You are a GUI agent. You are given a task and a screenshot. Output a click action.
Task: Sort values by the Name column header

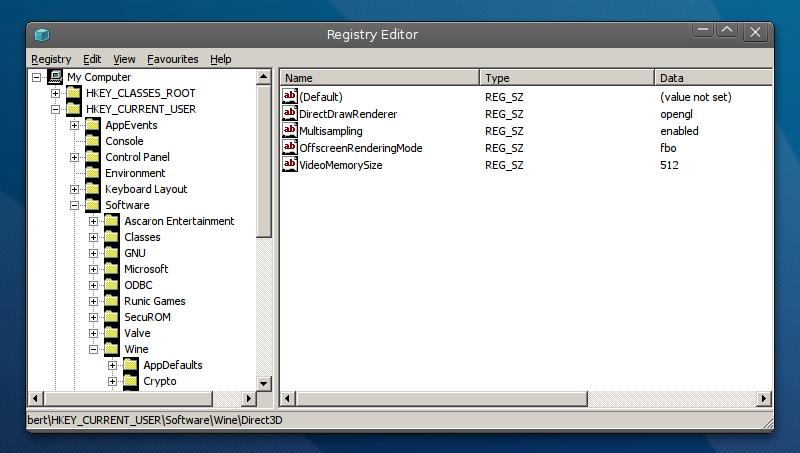(x=380, y=78)
